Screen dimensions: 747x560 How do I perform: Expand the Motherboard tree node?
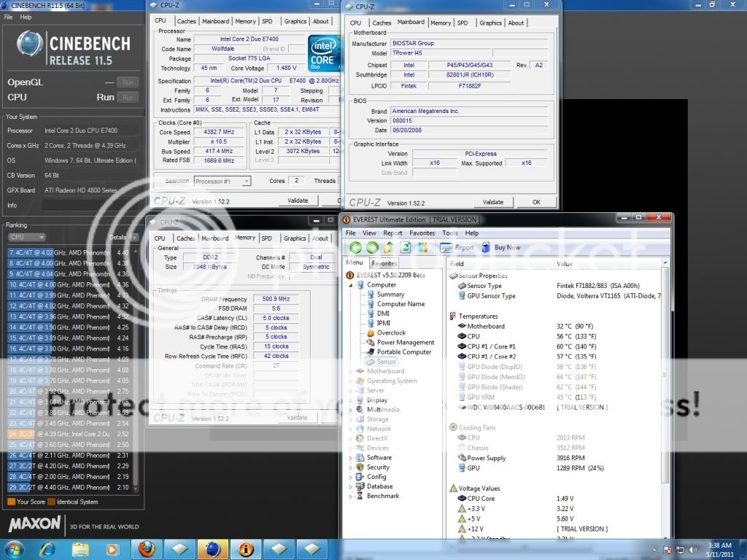(351, 371)
